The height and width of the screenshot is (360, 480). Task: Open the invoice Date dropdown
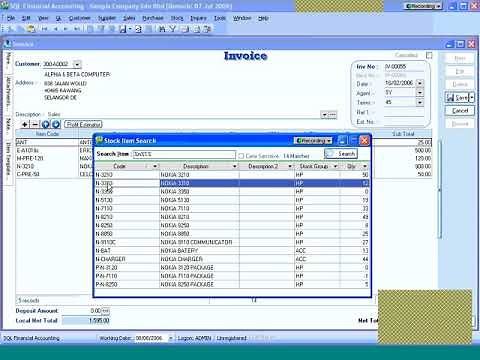tap(420, 83)
